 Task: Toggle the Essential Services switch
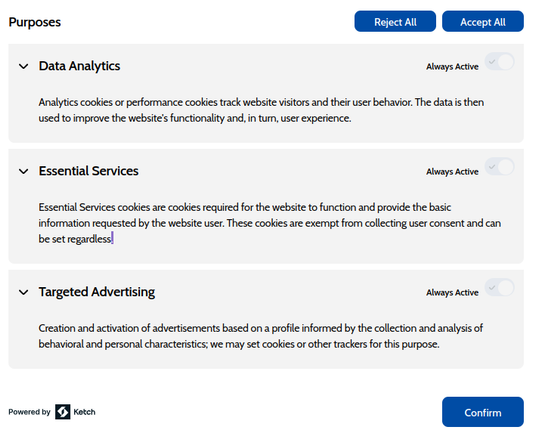(x=499, y=167)
